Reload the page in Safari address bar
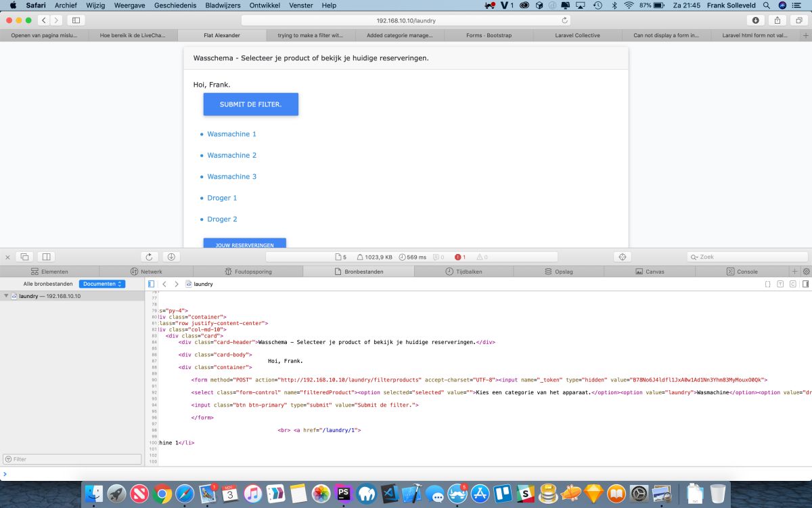This screenshot has width=812, height=508. click(565, 20)
